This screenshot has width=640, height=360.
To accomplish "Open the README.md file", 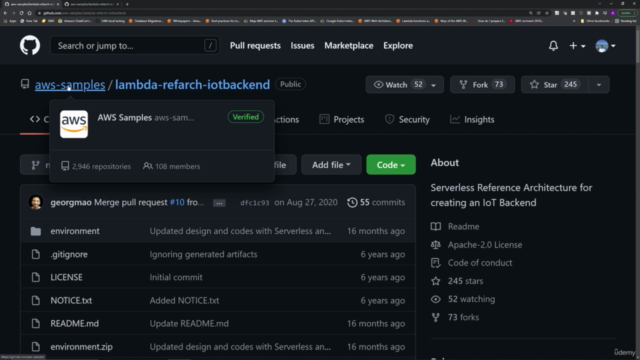I will [75, 323].
